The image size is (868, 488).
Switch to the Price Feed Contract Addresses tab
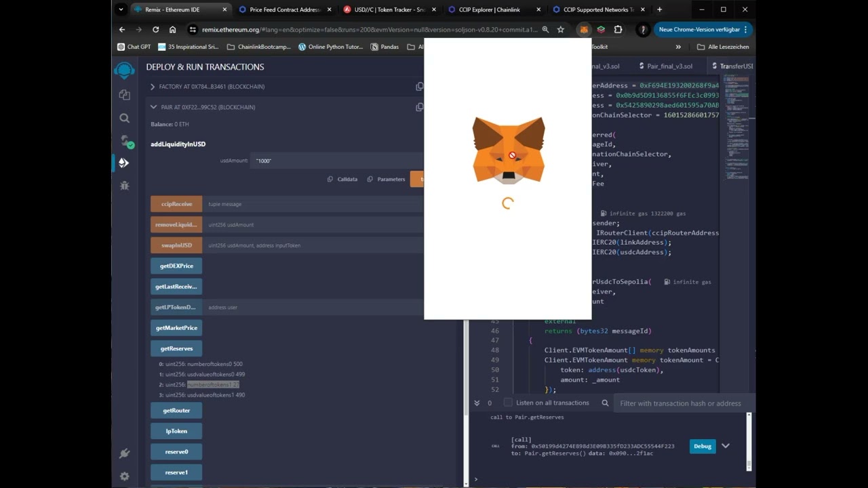tap(285, 9)
